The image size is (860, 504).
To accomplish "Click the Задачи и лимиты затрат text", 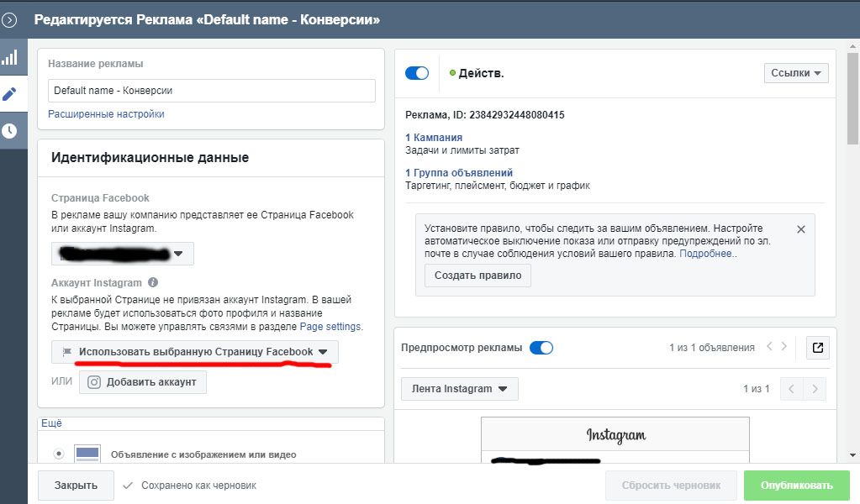I will point(462,150).
